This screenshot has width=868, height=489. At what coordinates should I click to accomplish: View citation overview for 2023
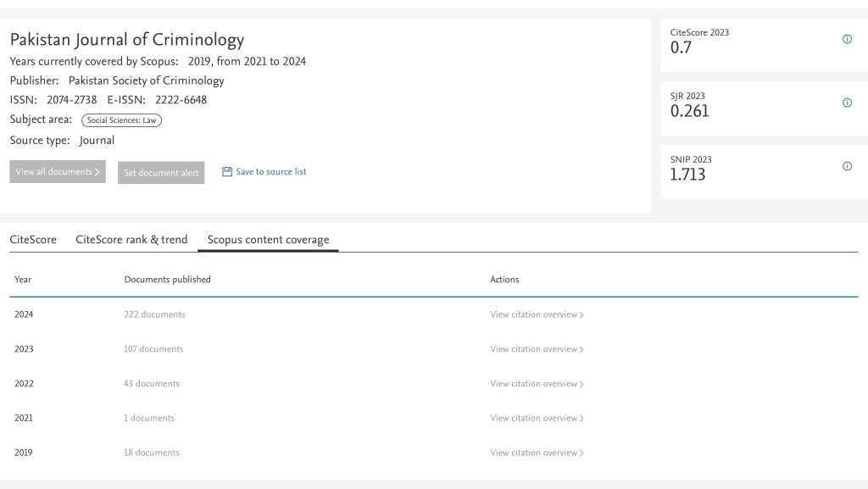[x=537, y=349]
